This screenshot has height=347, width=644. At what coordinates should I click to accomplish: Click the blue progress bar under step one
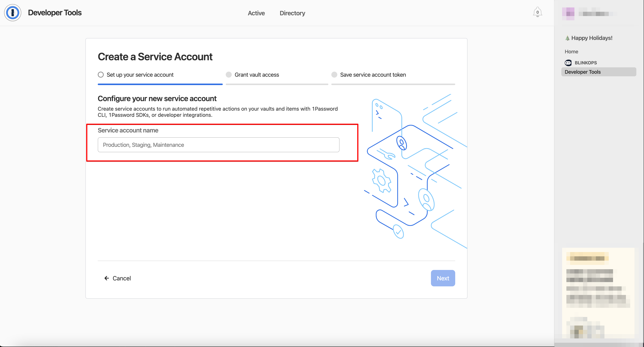(160, 84)
